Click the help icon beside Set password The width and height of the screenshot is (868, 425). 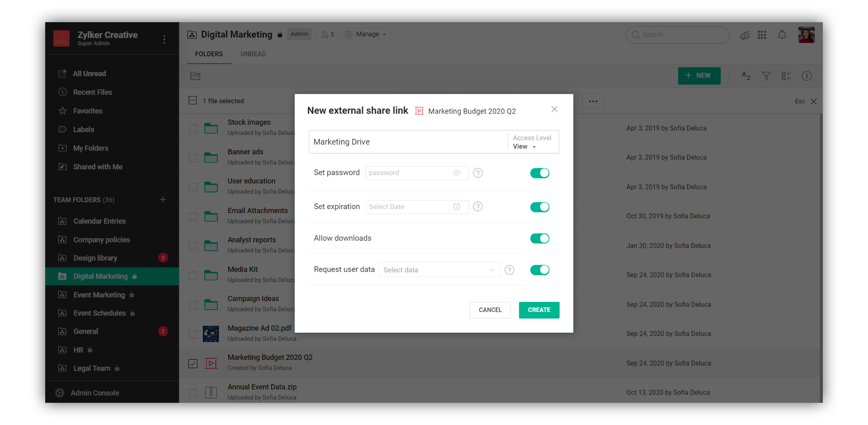coord(478,173)
